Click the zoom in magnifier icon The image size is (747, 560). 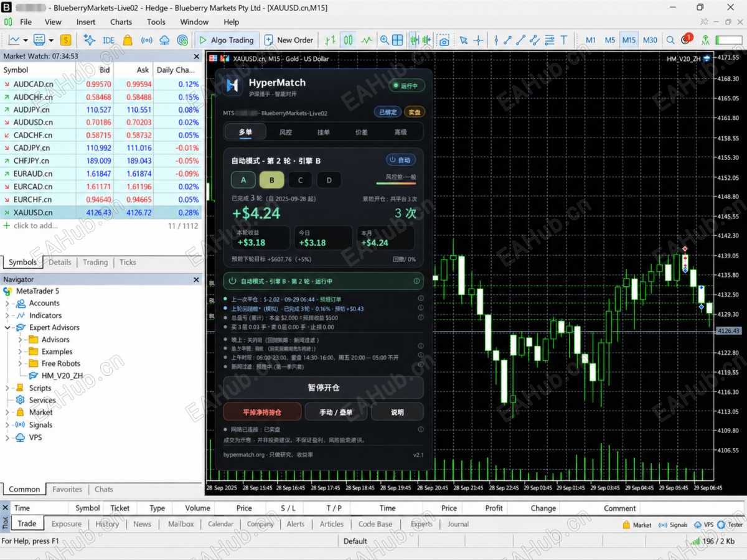(x=385, y=40)
